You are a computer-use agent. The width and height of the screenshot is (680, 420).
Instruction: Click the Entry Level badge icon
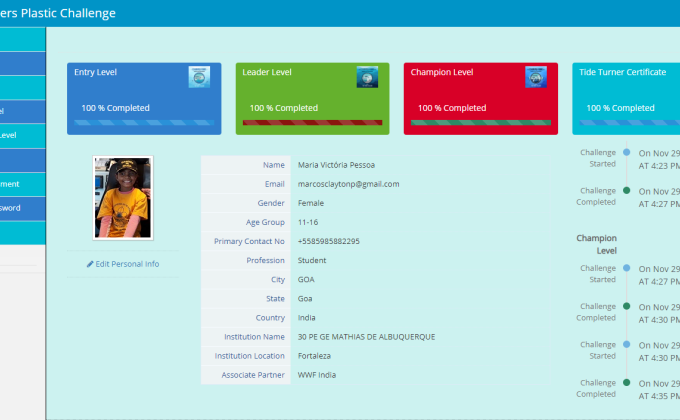click(198, 77)
